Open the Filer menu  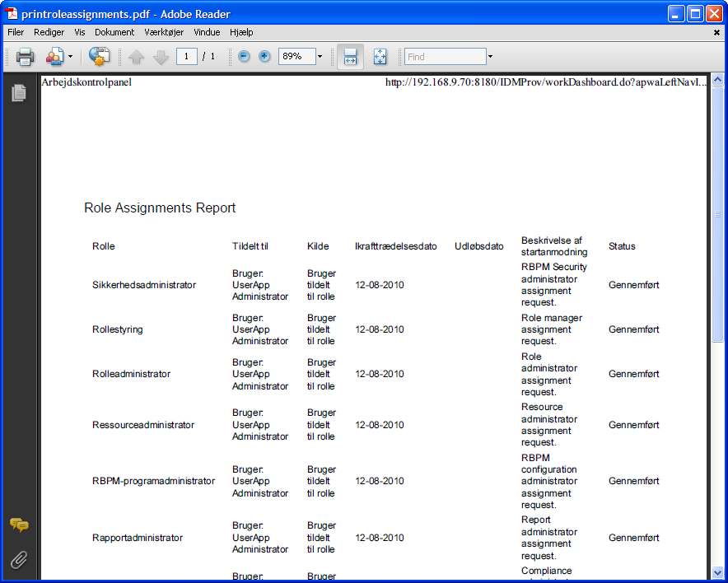point(16,32)
